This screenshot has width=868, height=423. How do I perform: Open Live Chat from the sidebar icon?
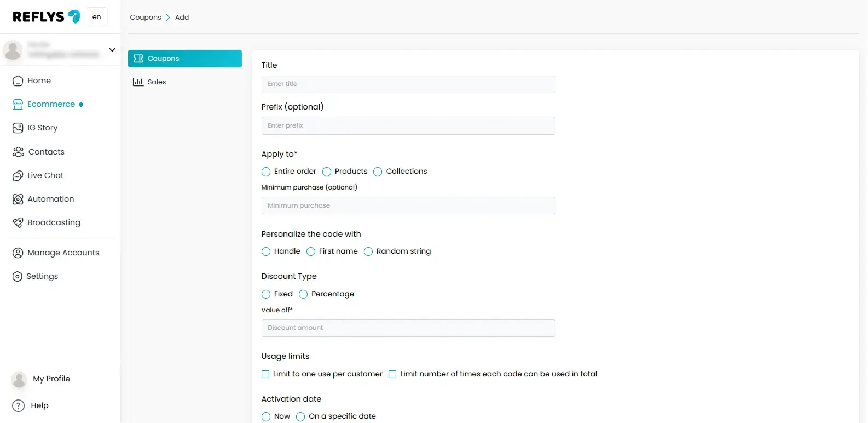18,176
